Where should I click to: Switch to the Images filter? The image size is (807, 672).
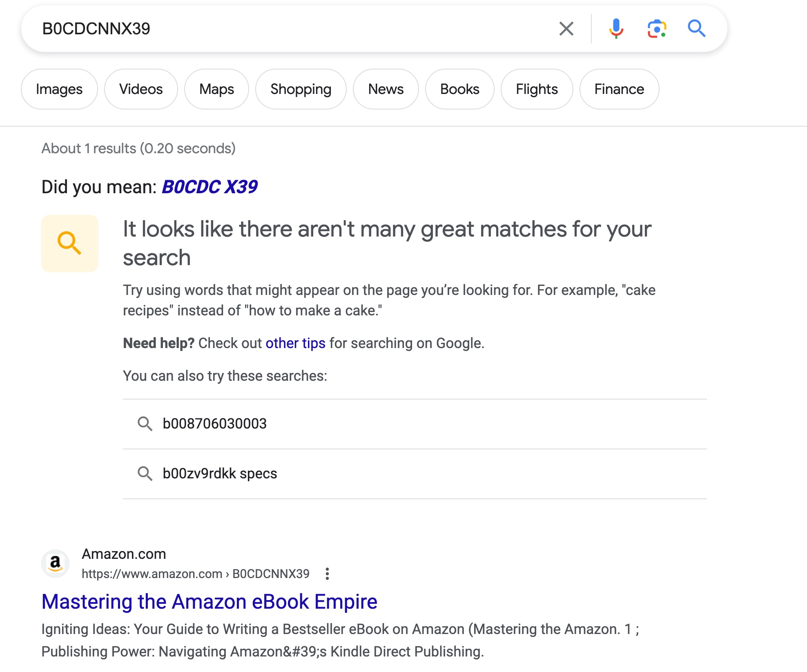point(59,89)
